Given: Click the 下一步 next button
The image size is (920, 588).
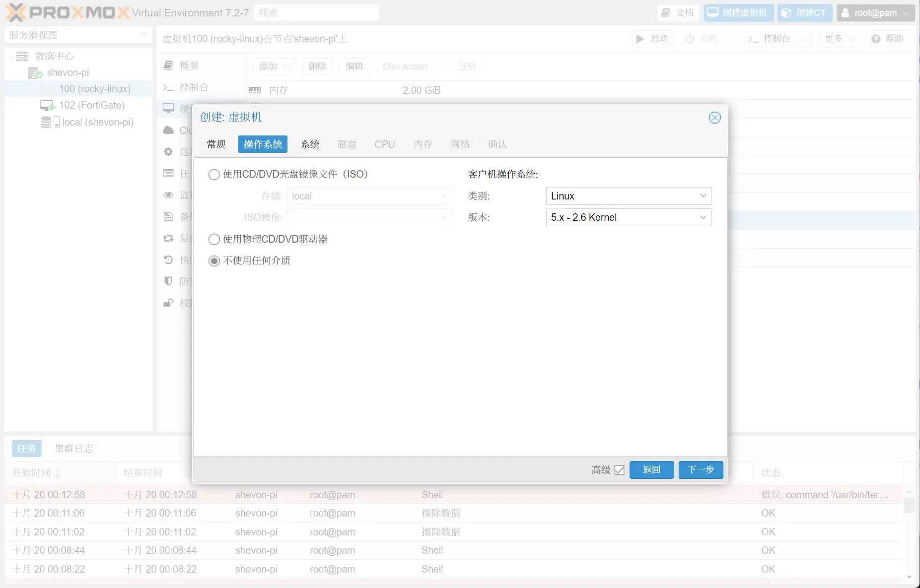Looking at the screenshot, I should tap(701, 470).
